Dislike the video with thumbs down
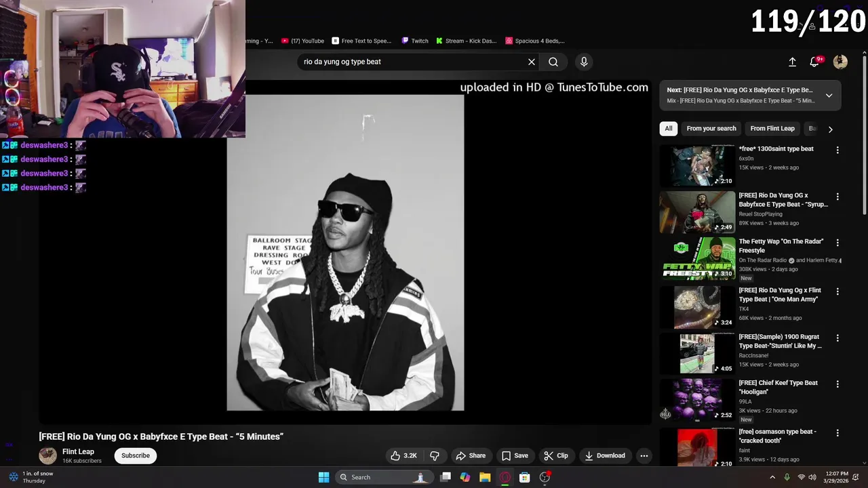Image resolution: width=868 pixels, height=488 pixels. [435, 455]
